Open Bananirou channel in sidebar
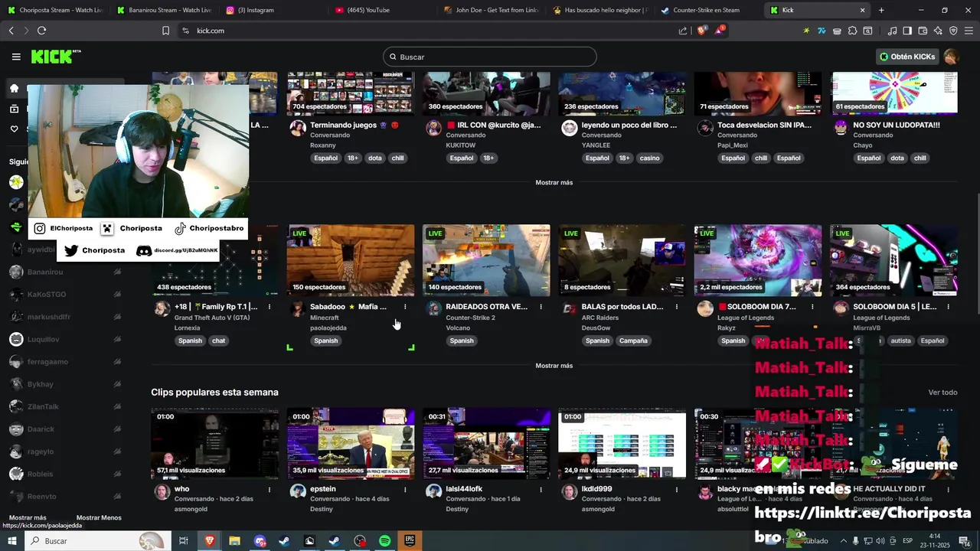 tap(65, 272)
